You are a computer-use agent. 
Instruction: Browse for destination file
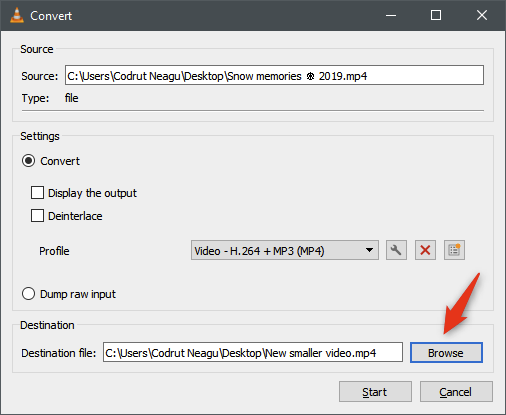pyautogui.click(x=446, y=353)
